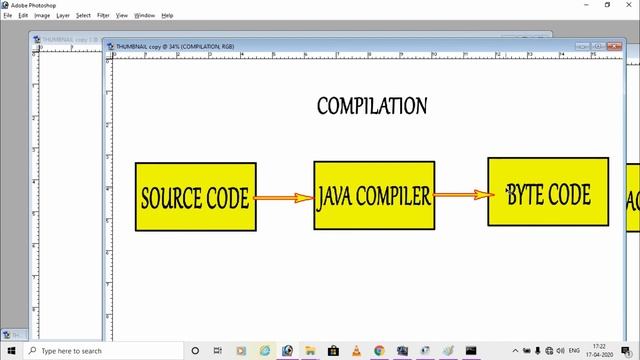Open the Window menu
This screenshot has width=640, height=360.
click(x=144, y=16)
